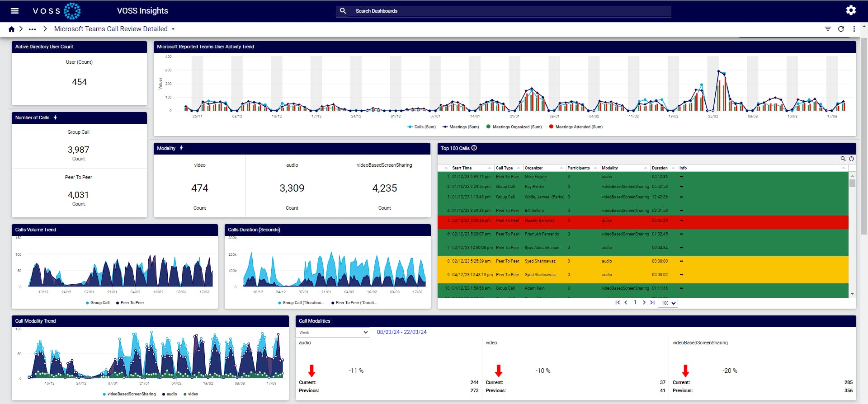Viewport: 868px width, 404px height.
Task: Click info arrow for Adam Kain row
Action: pyautogui.click(x=681, y=288)
